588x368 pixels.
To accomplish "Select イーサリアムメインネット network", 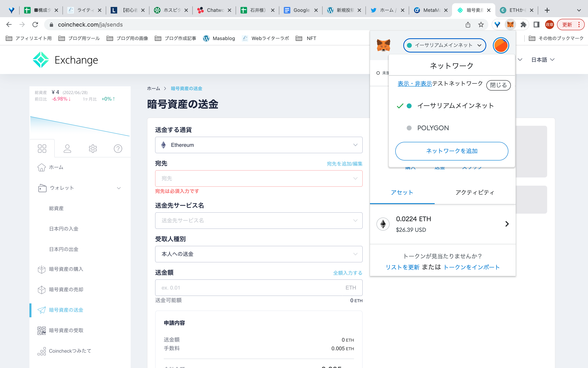I will pos(452,106).
